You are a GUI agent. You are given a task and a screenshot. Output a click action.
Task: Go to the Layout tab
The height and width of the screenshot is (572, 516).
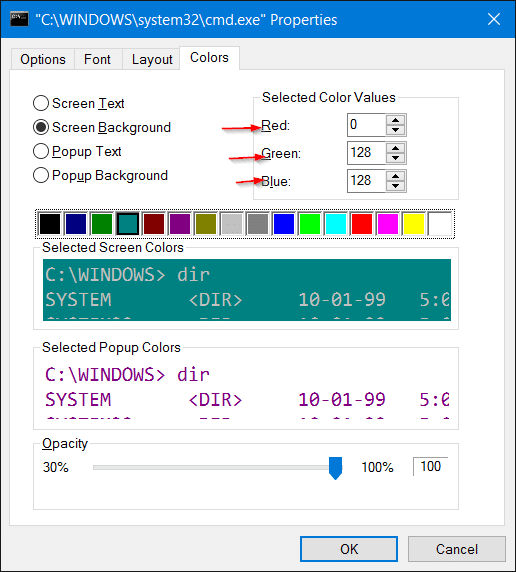[152, 59]
